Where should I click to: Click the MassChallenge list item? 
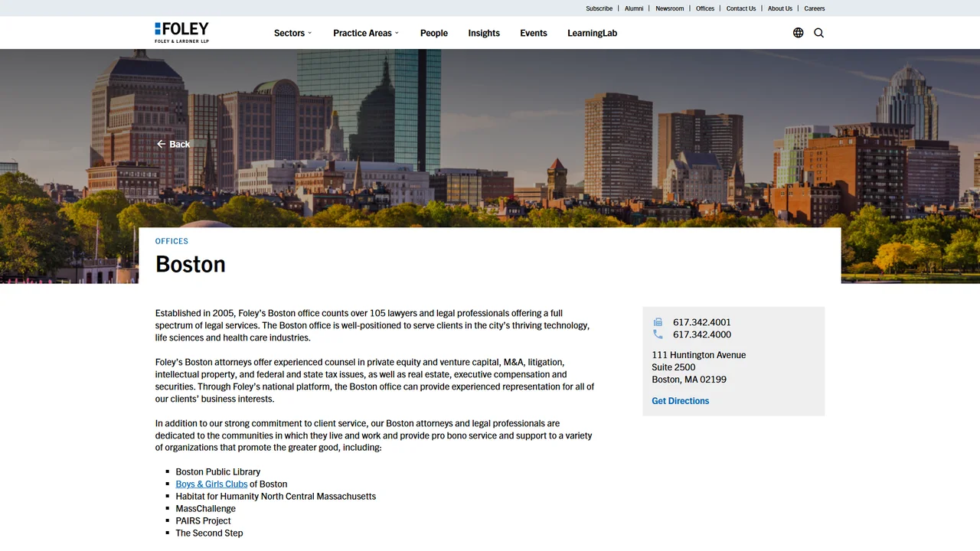pyautogui.click(x=206, y=508)
